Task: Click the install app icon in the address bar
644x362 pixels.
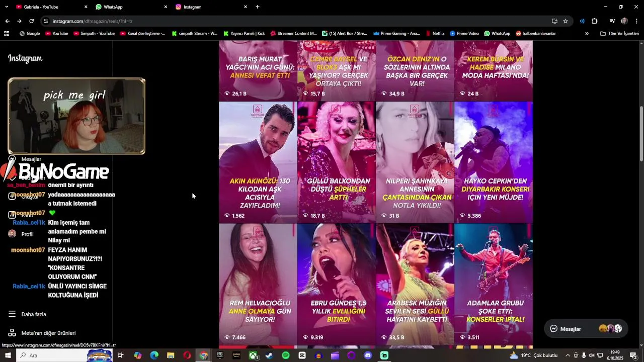Action: click(554, 21)
